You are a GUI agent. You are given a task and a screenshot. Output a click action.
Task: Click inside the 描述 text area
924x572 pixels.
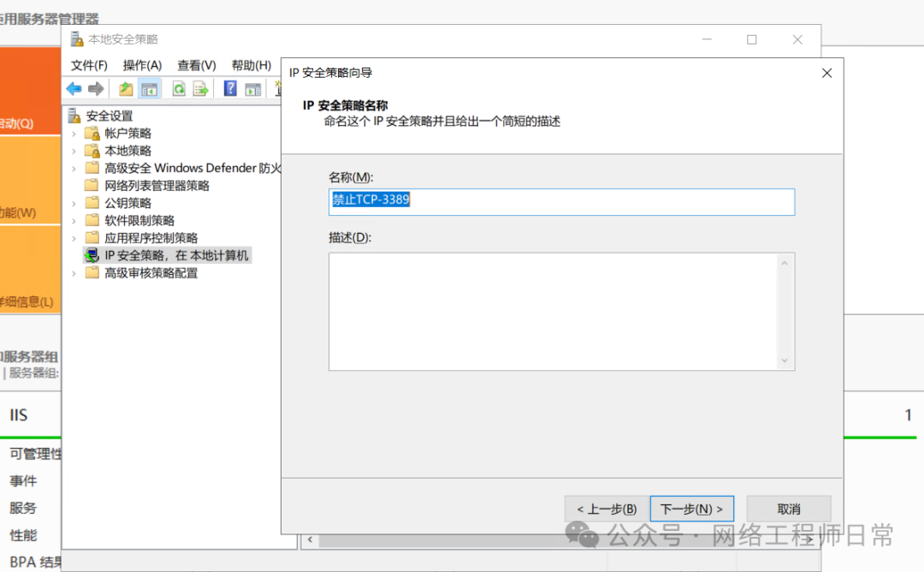553,312
